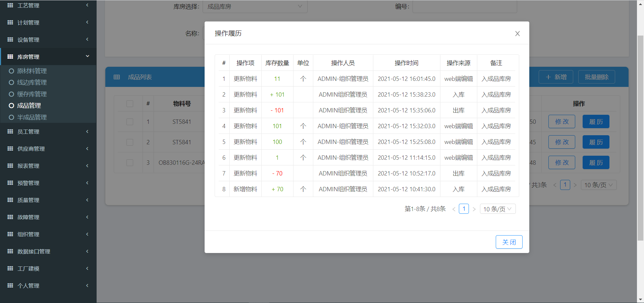This screenshot has height=303, width=644.
Task: Click the grid icon beside 报表管理
Action: click(x=10, y=166)
